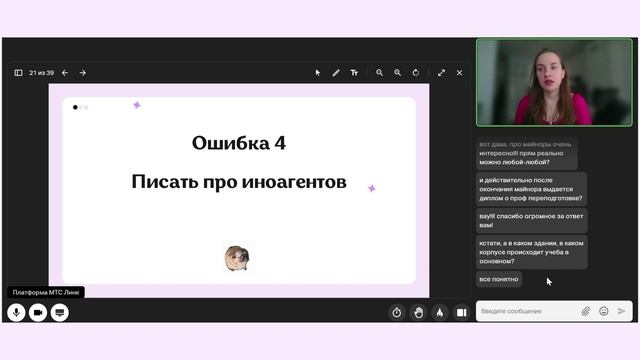Click the chat message about 'майноры'

pos(526,153)
